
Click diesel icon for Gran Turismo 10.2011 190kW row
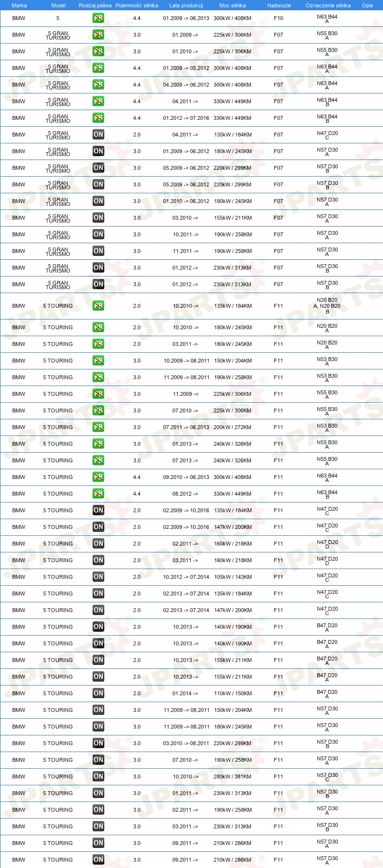point(98,234)
